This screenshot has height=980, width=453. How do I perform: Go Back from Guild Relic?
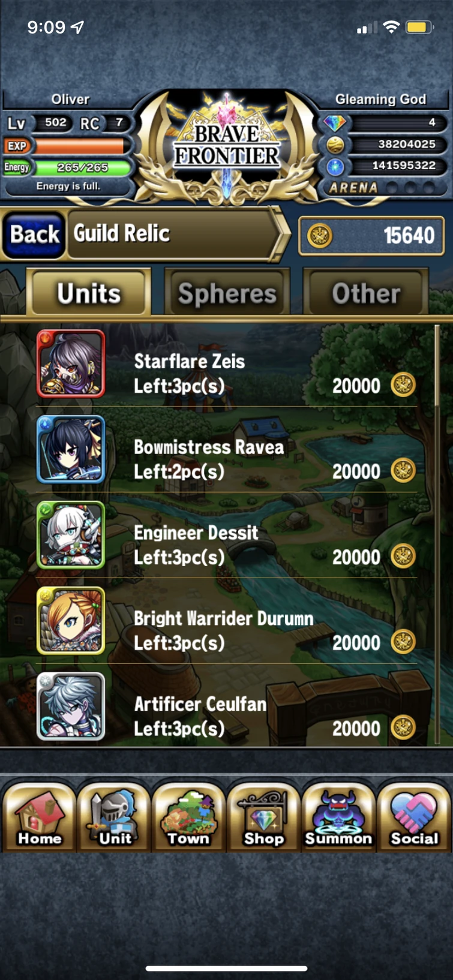click(34, 235)
